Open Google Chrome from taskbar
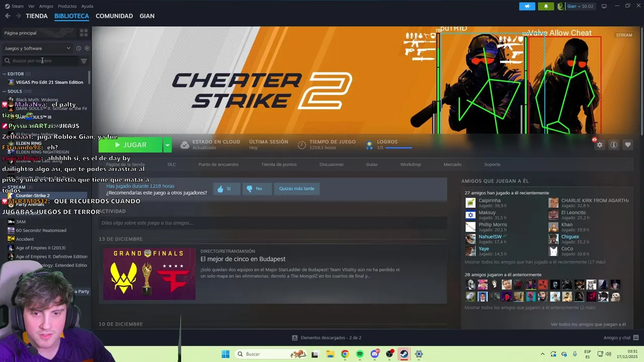This screenshot has height=362, width=644. coord(345,354)
